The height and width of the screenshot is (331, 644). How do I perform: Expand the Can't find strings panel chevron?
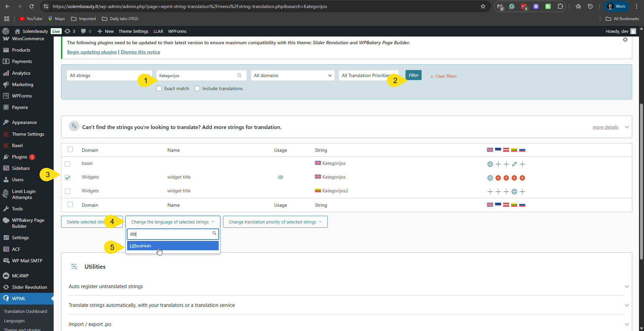(627, 127)
